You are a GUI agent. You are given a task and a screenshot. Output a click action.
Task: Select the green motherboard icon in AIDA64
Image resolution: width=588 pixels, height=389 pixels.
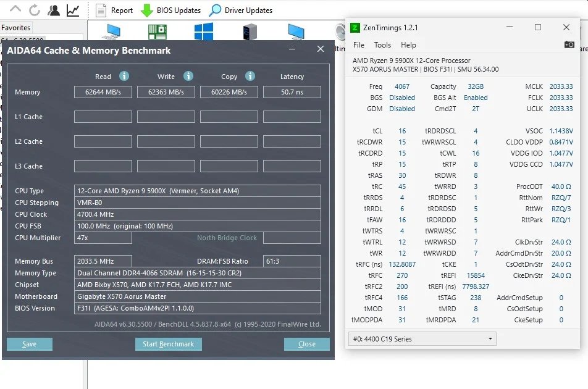click(157, 31)
